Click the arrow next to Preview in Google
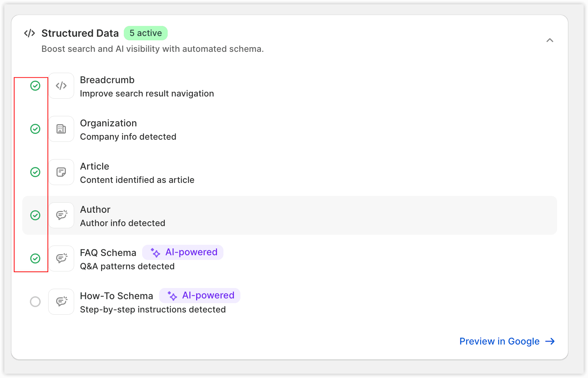588x378 pixels. click(550, 341)
